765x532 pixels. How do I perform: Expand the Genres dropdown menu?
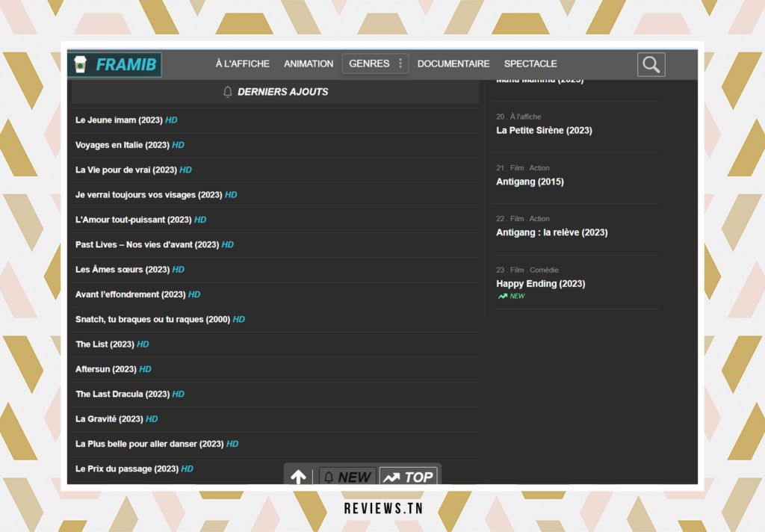point(369,64)
